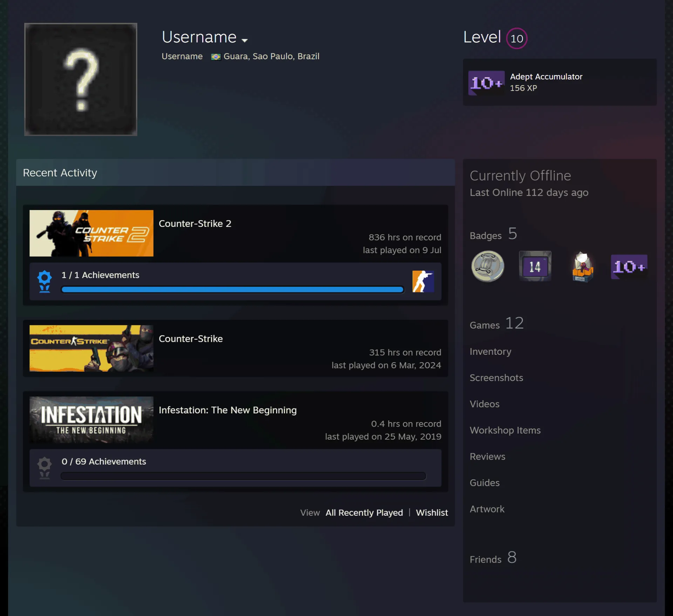
Task: Open the Counter-Strike 2 title link
Action: 195,224
